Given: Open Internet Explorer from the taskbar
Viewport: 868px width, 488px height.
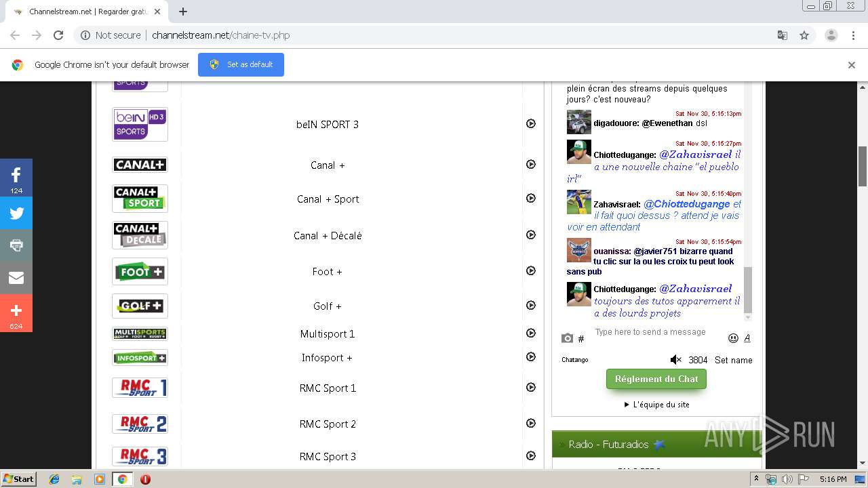Looking at the screenshot, I should click(54, 479).
